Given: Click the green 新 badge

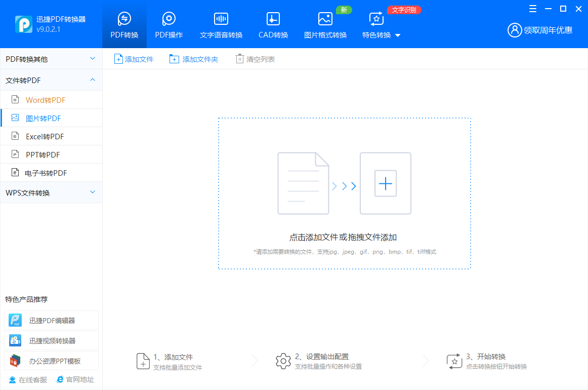Looking at the screenshot, I should point(344,10).
